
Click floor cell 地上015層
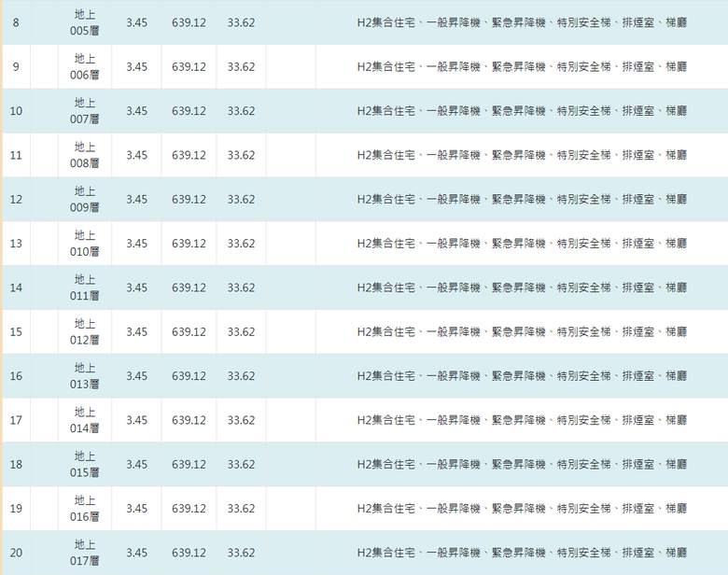coord(85,464)
